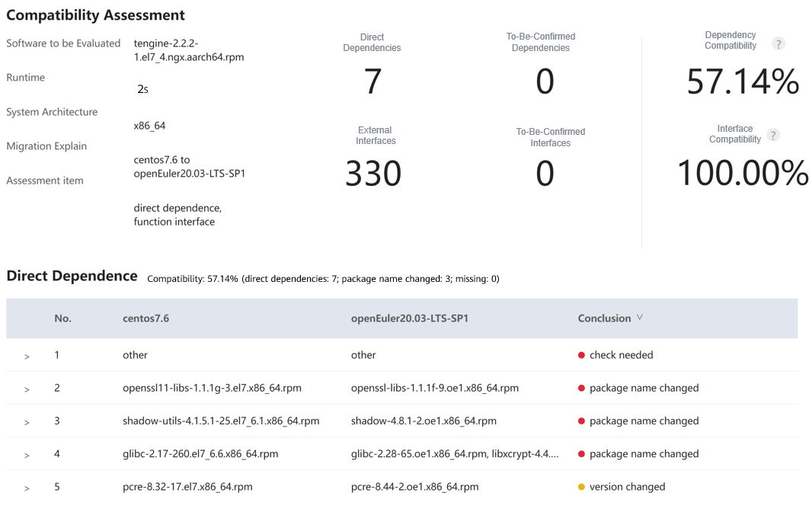Expand row 1 with the other dependency
This screenshot has width=812, height=512.
click(27, 357)
